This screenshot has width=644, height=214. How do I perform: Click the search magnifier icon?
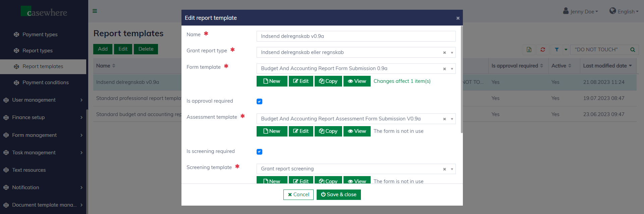[x=633, y=50]
